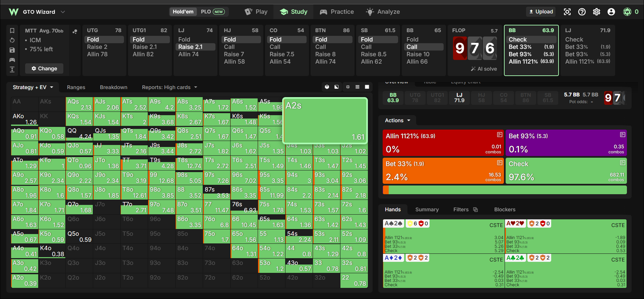Select Fold under UTG position
The width and height of the screenshot is (644, 299).
pos(104,40)
